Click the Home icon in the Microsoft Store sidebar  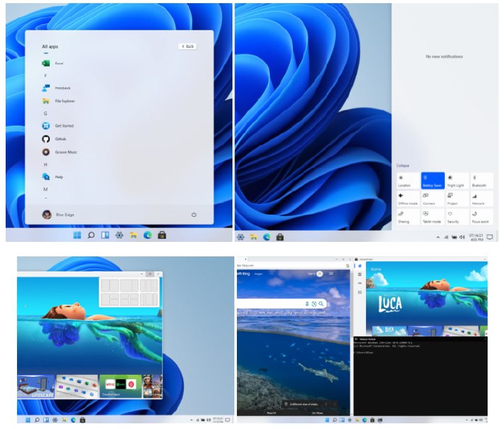pos(360,266)
